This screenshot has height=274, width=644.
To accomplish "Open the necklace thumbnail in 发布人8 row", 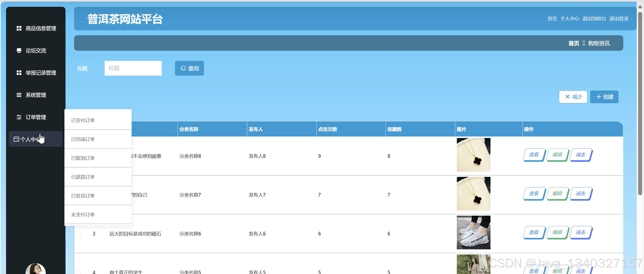I will [473, 155].
